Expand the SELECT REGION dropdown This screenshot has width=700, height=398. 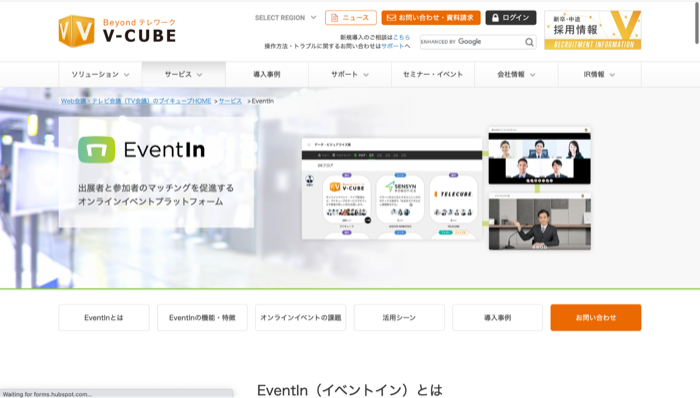(285, 18)
